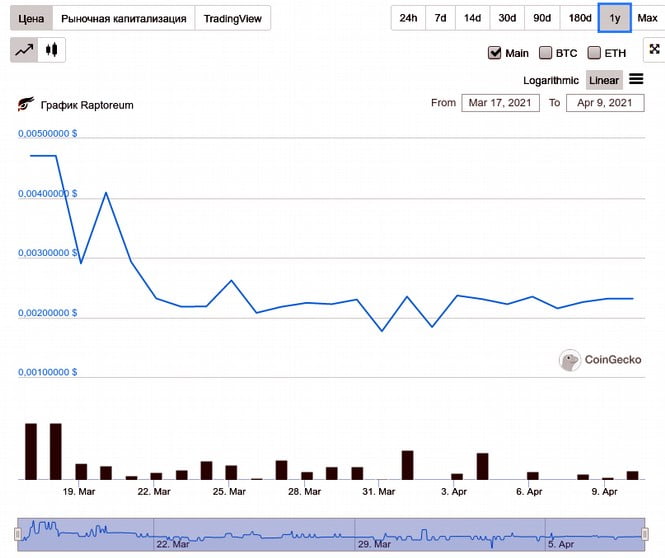
Task: Click the 25. Mar axis label
Action: click(x=229, y=492)
